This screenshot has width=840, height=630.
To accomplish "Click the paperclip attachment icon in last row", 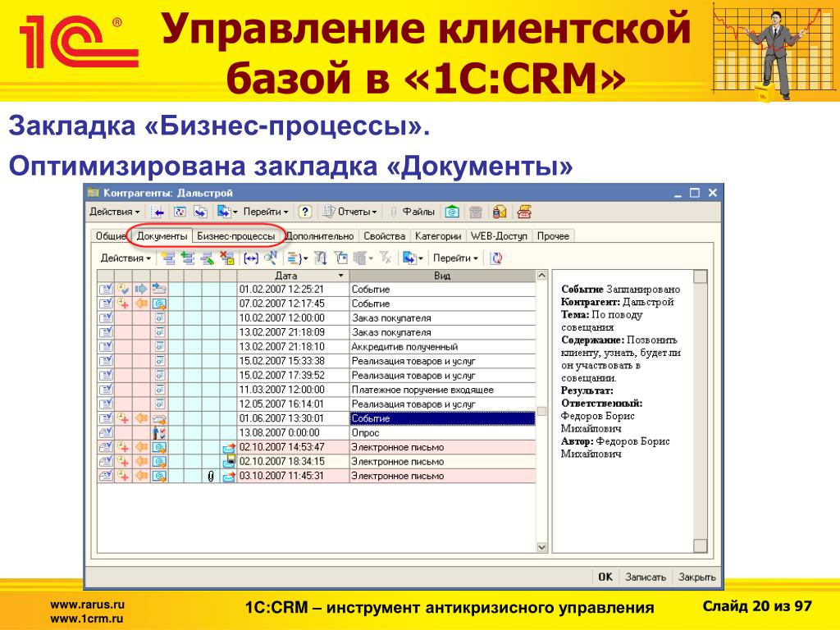I will pyautogui.click(x=211, y=476).
